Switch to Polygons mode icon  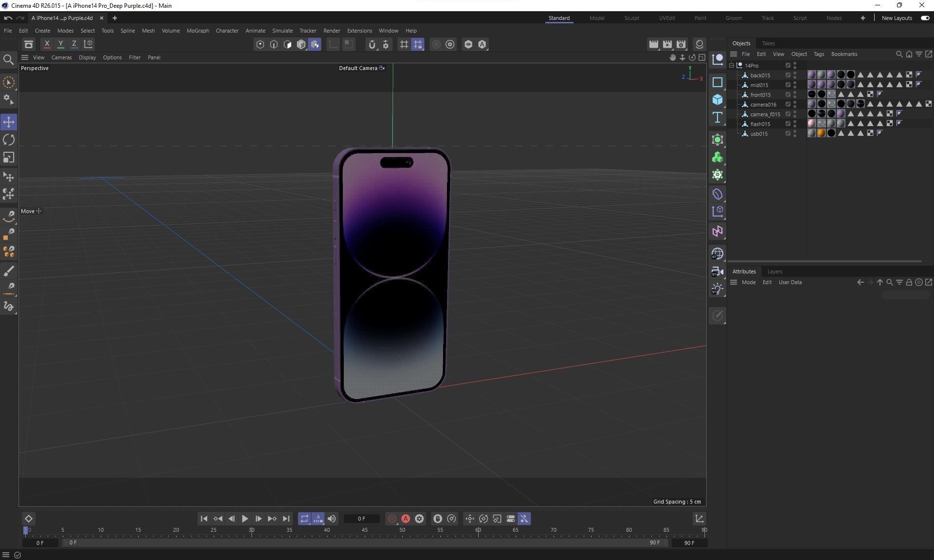[287, 45]
